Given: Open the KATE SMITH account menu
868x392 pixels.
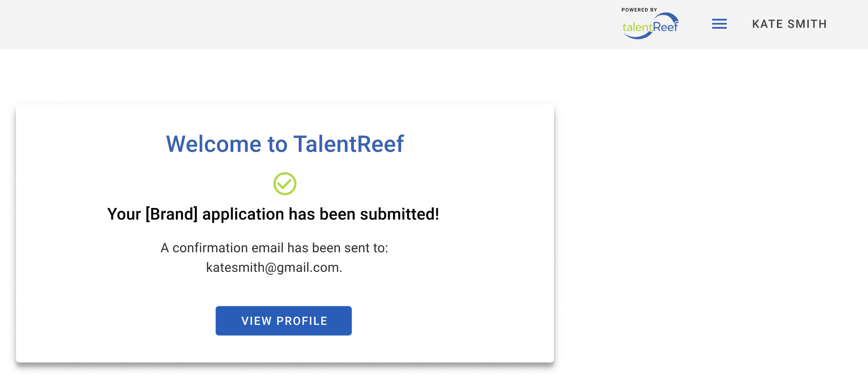Looking at the screenshot, I should pyautogui.click(x=789, y=24).
